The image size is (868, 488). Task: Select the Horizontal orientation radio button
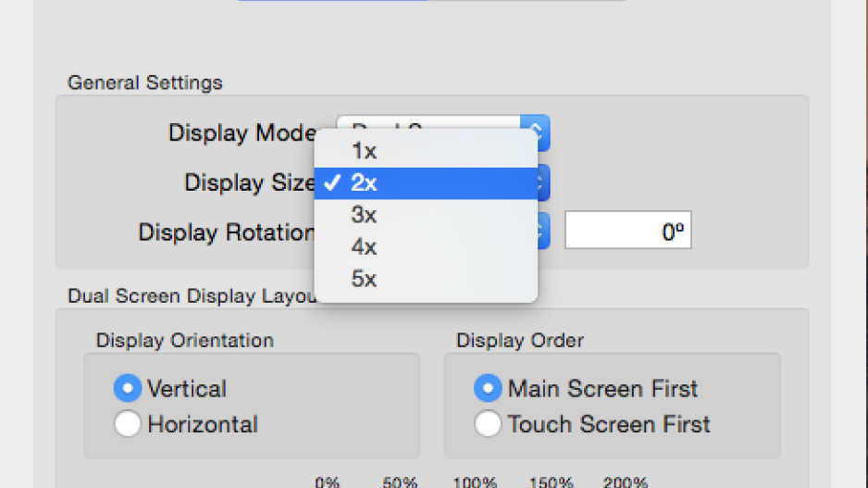pos(128,424)
